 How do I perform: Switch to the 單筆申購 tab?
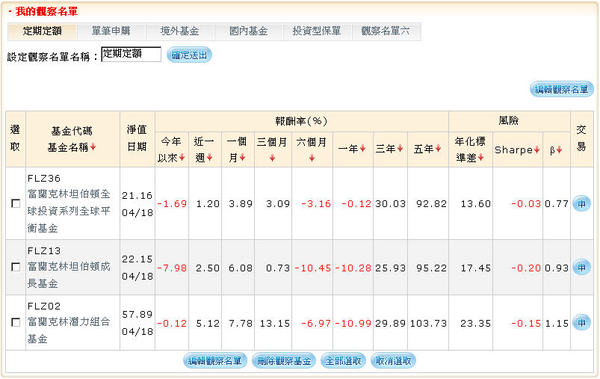point(111,31)
